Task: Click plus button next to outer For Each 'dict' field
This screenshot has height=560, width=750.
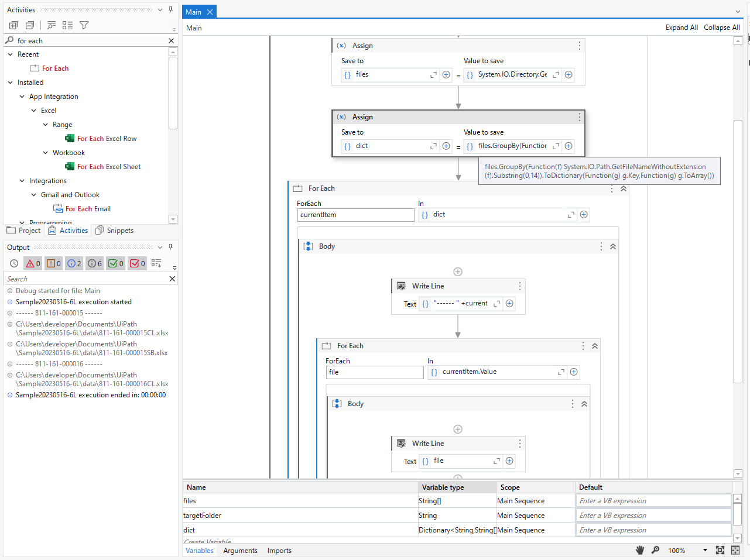Action: (x=584, y=214)
